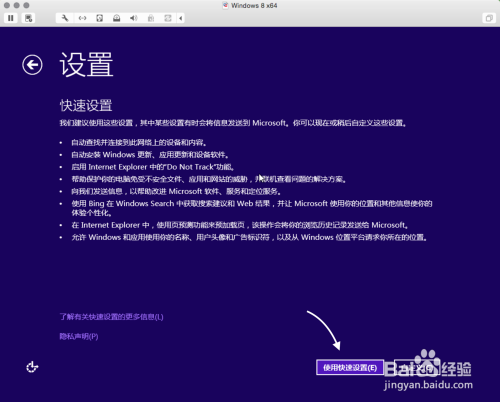Click the bullet starting 在 Internet Explorer 中
500x402 pixels.
[240, 225]
